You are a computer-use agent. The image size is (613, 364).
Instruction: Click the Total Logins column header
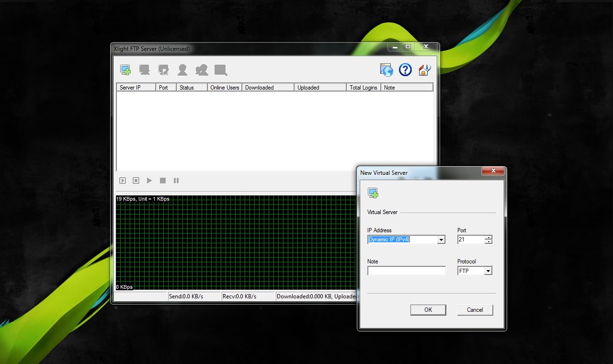pos(363,88)
